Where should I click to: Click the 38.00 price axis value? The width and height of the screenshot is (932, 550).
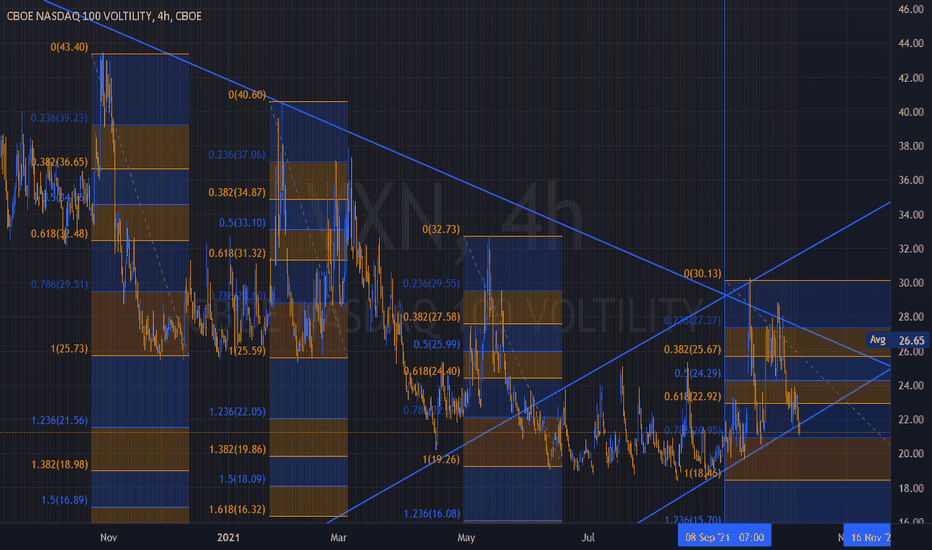coord(911,146)
